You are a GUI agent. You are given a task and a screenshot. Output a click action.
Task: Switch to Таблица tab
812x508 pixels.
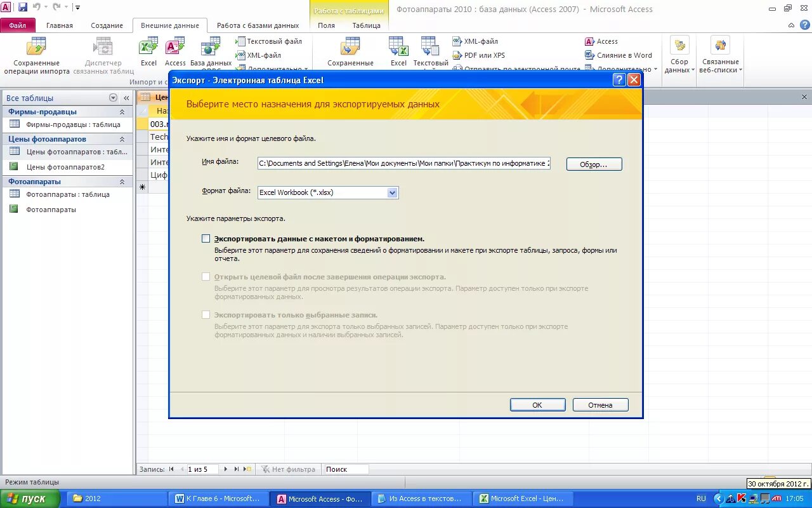click(x=366, y=25)
